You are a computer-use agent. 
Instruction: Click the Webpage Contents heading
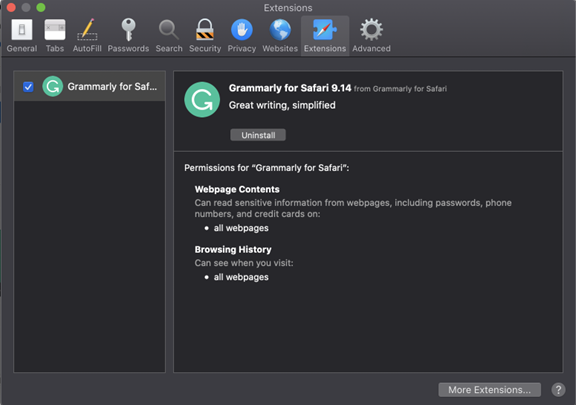237,189
